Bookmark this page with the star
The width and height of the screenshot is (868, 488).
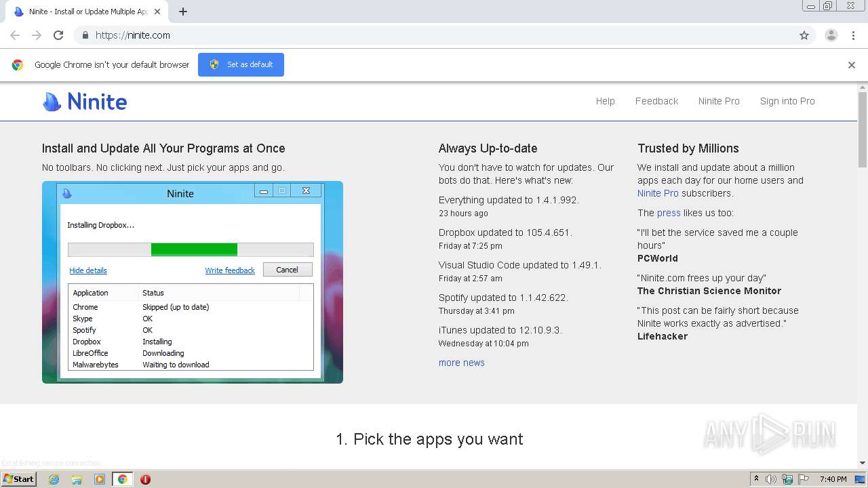[x=804, y=35]
